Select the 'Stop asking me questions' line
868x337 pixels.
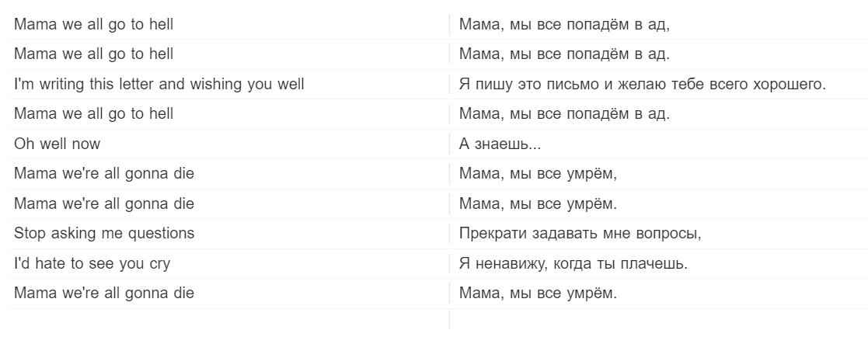(x=104, y=233)
